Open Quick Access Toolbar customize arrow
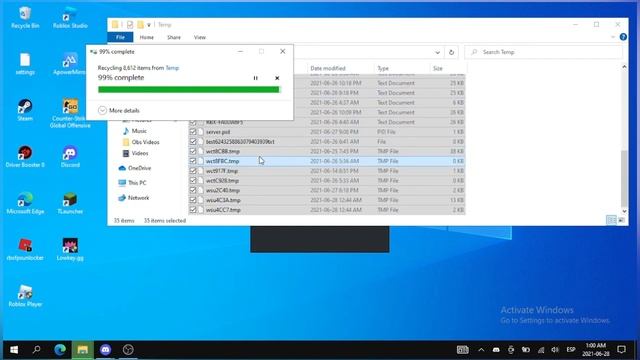The image size is (640, 360). pyautogui.click(x=149, y=25)
